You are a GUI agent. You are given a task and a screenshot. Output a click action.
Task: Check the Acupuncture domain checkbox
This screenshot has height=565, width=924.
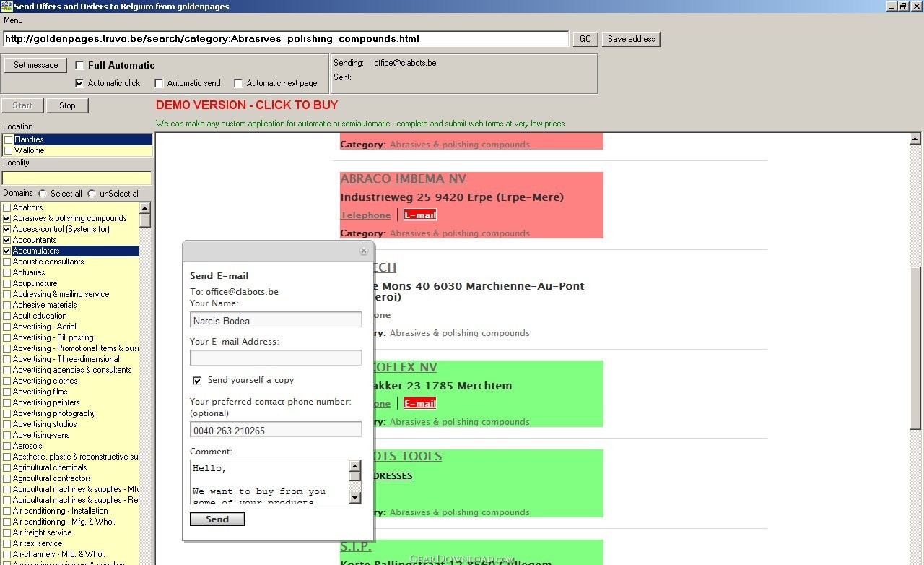(x=7, y=283)
